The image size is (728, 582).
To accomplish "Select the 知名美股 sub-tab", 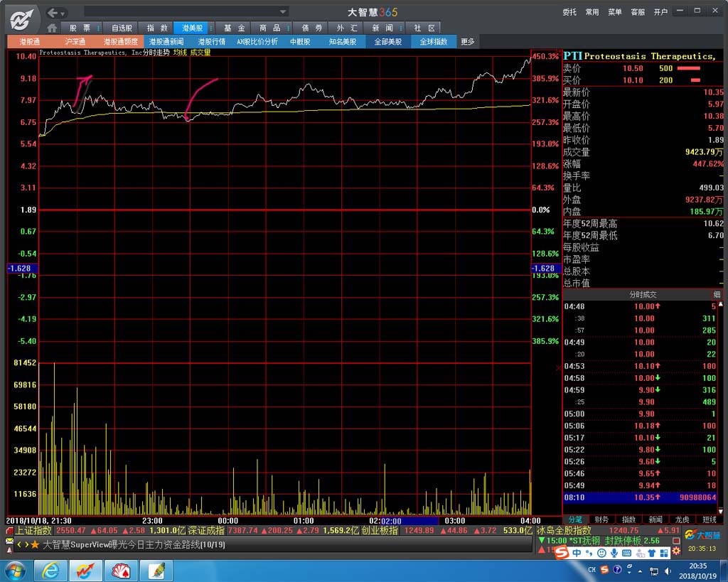I will pyautogui.click(x=343, y=42).
